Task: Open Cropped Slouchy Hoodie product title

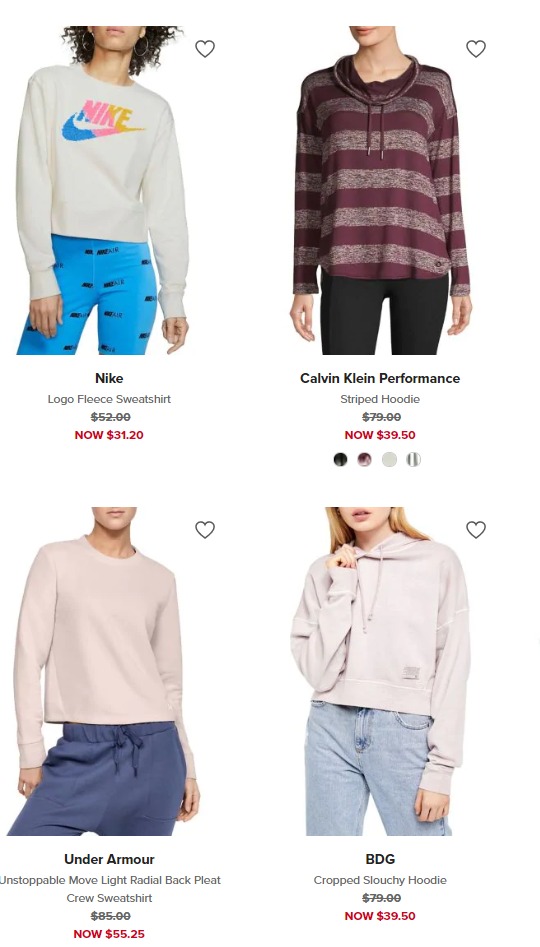Action: 380,880
